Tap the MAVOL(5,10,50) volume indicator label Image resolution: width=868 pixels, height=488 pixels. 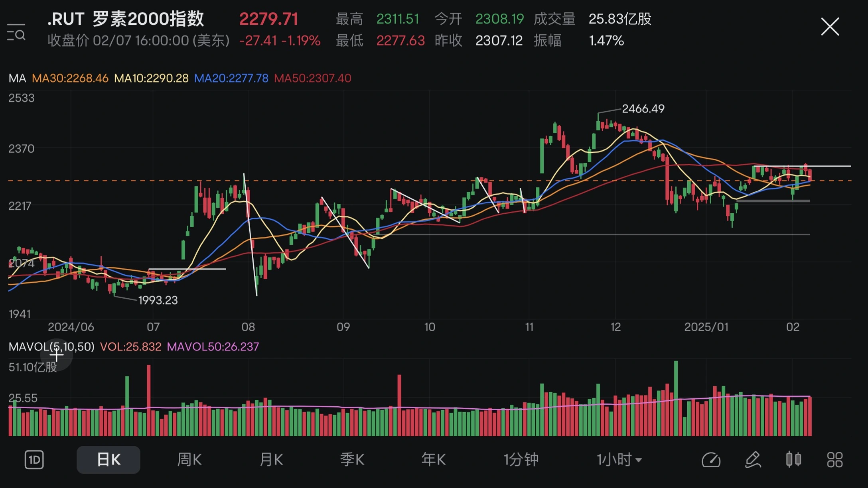[51, 346]
